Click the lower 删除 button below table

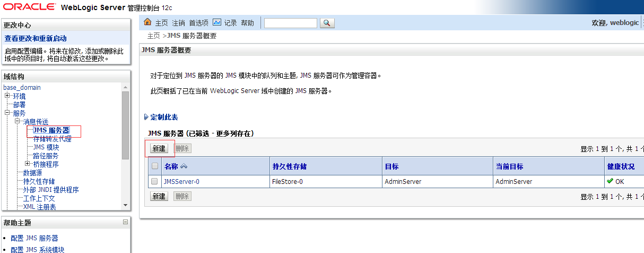182,196
